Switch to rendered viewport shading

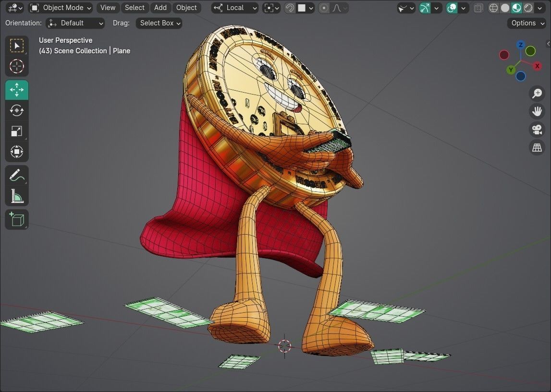[528, 8]
